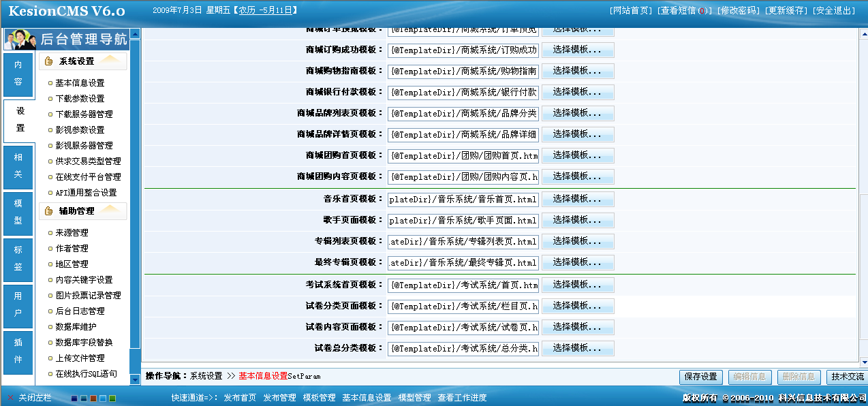Open the 插件 sidebar tab
The height and width of the screenshot is (406, 868).
[x=18, y=349]
